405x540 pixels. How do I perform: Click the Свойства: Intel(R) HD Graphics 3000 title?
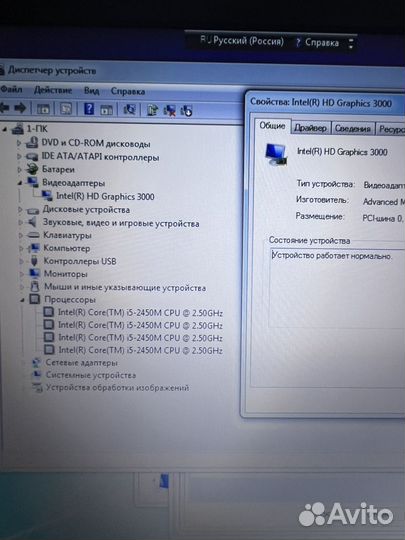point(321,103)
